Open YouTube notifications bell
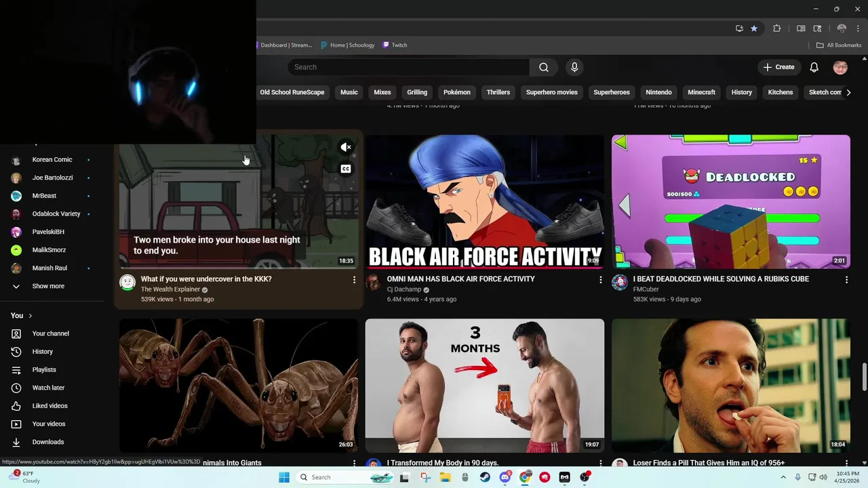The height and width of the screenshot is (488, 868). (x=814, y=67)
